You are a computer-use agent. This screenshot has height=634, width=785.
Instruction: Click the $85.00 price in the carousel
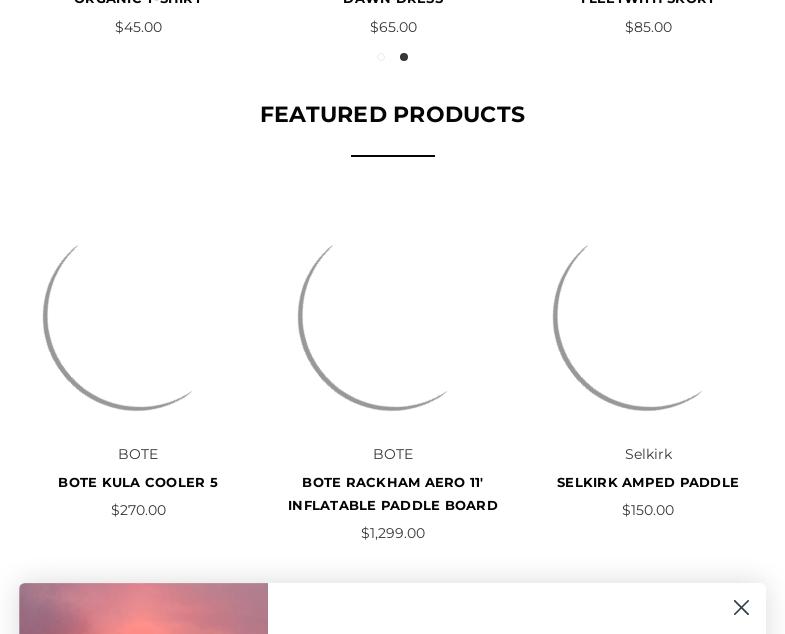(x=648, y=27)
